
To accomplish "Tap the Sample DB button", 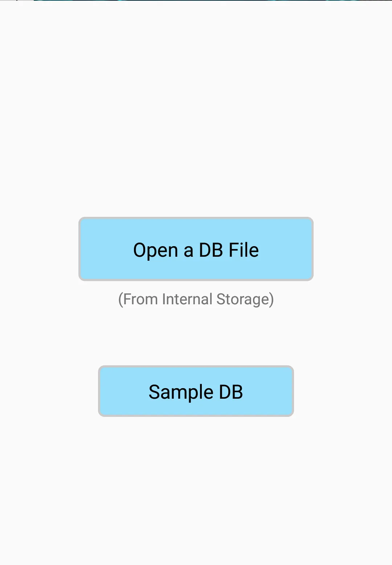I will coord(196,391).
